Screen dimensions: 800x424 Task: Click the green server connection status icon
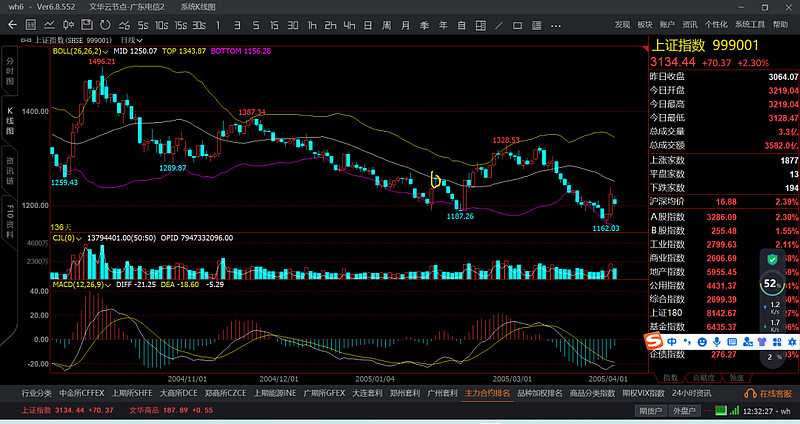[720, 410]
